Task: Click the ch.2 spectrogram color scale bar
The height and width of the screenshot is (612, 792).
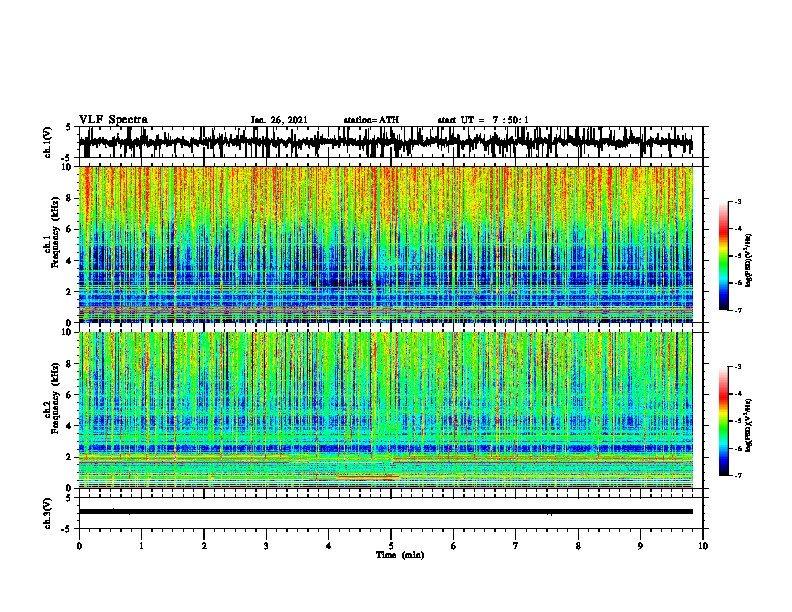Action: click(723, 421)
